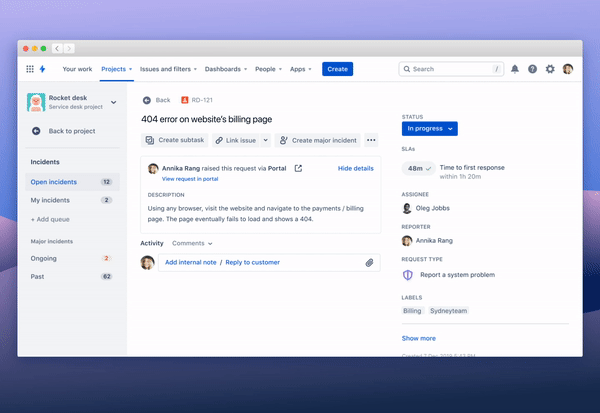The image size is (600, 413).
Task: Click the Back arrow icon
Action: pos(146,100)
